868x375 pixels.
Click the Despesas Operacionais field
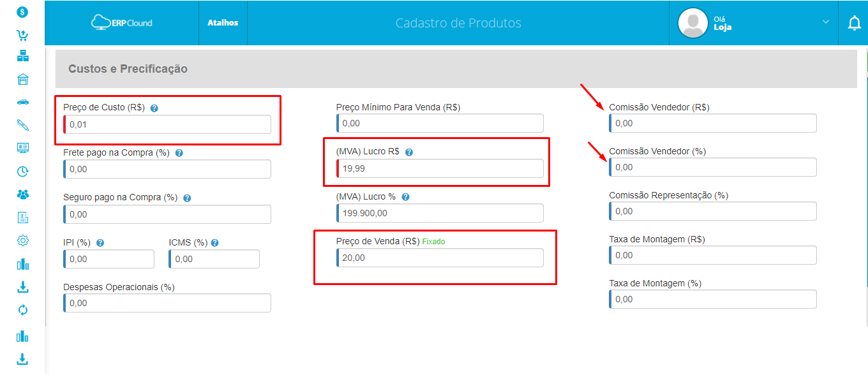[x=167, y=303]
